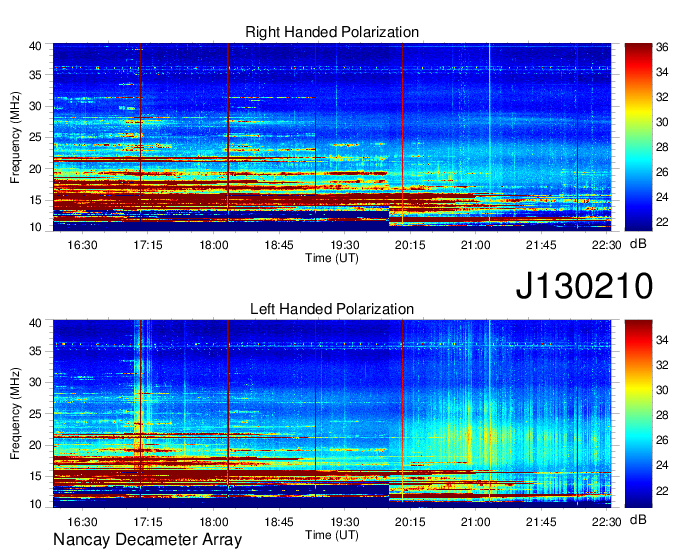The height and width of the screenshot is (552, 680).
Task: Click 'Frequency (MHz)' axis label of top panel
Action: coord(15,137)
